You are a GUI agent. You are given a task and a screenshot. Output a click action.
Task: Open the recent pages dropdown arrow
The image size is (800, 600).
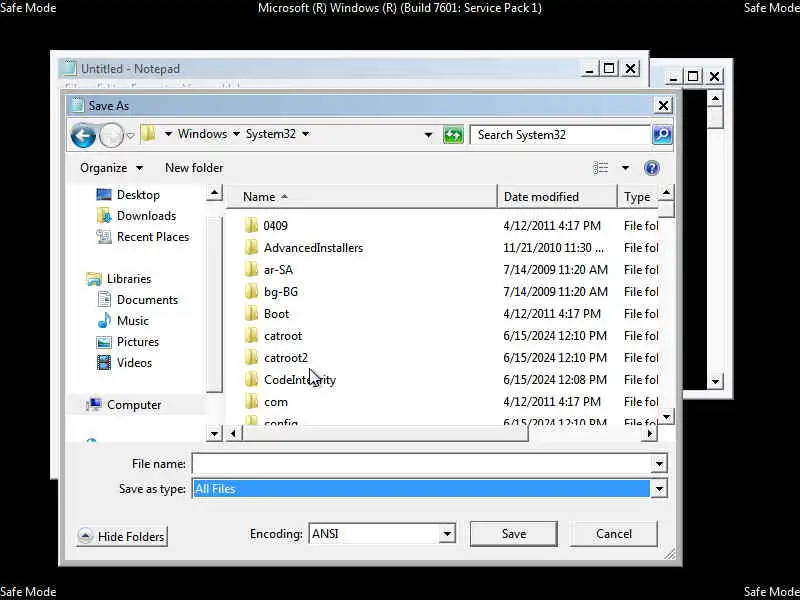point(130,136)
